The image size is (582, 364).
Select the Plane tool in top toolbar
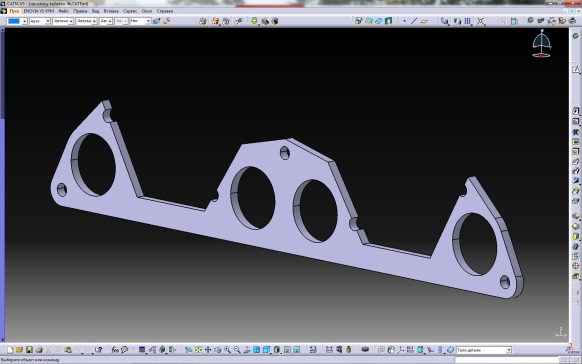tap(424, 21)
